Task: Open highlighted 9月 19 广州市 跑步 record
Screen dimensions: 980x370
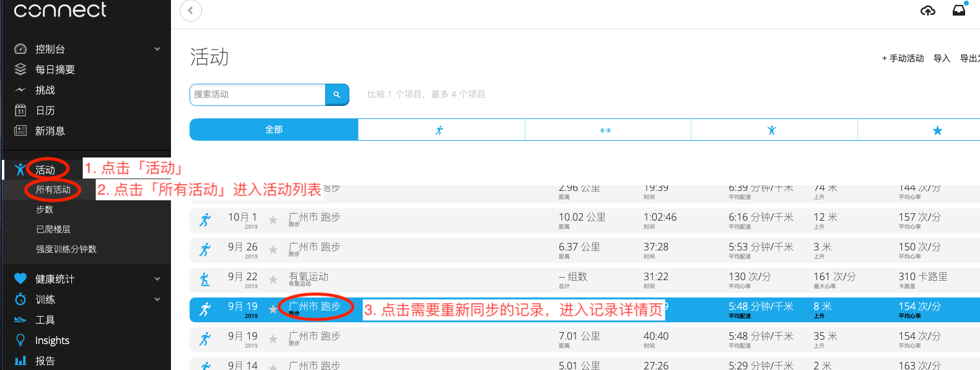Action: coord(314,307)
